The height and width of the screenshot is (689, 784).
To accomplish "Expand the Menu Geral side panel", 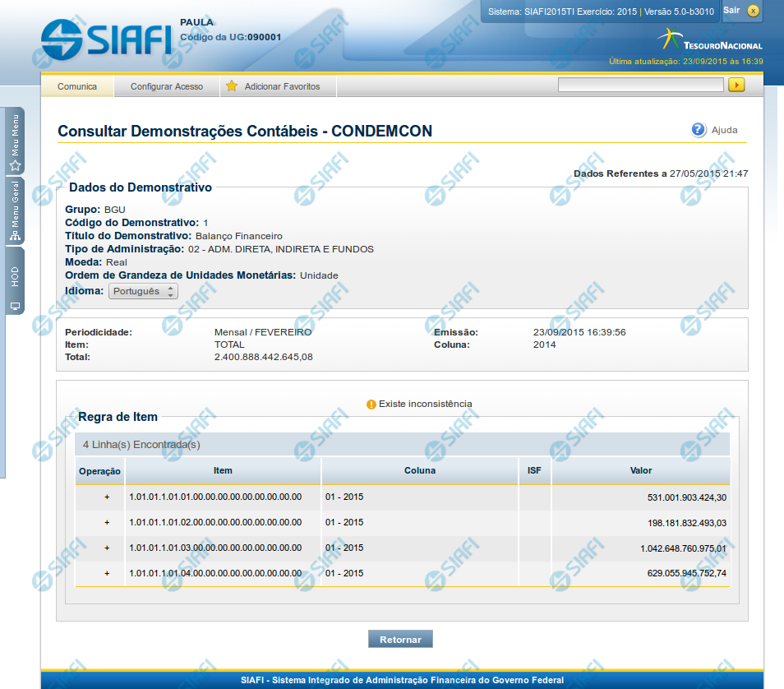I will coord(15,210).
